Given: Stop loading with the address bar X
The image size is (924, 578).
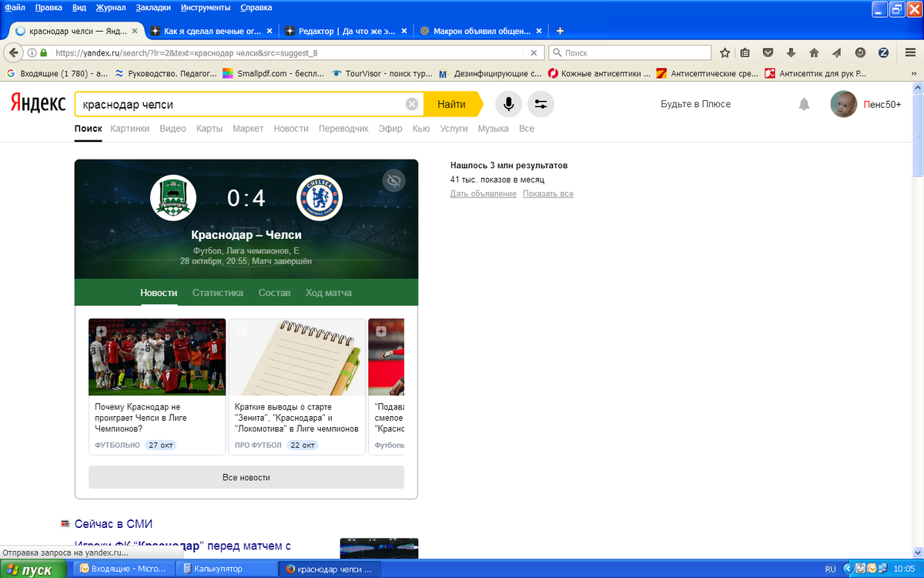Looking at the screenshot, I should pyautogui.click(x=534, y=53).
